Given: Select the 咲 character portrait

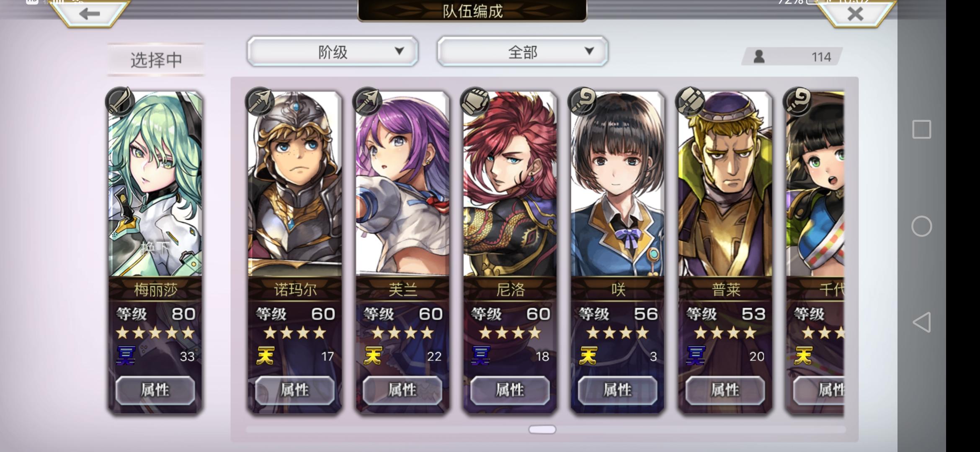Looking at the screenshot, I should 617,184.
